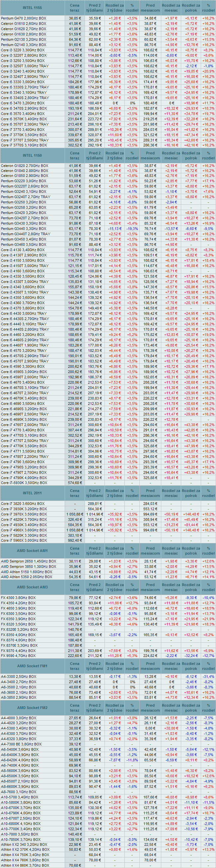
Task: Click Athlon II X4 860K 3,7Ghz BOX entry
Action: tap(25, 865)
